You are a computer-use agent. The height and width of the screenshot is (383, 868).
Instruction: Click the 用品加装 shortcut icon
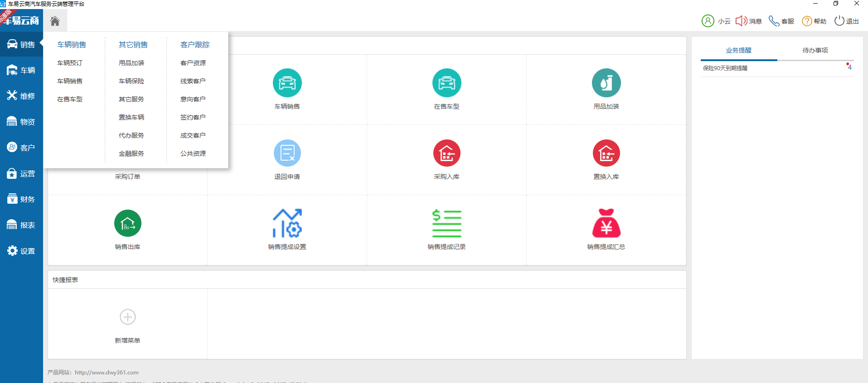[606, 83]
